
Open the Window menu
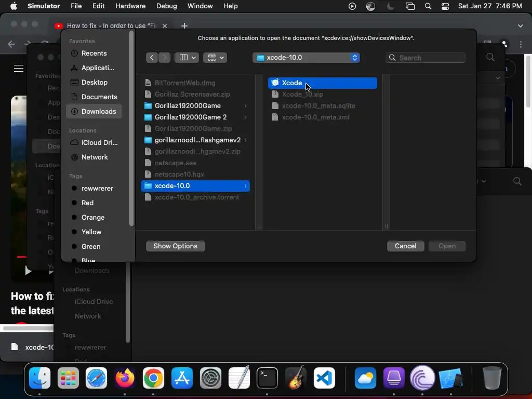click(200, 6)
